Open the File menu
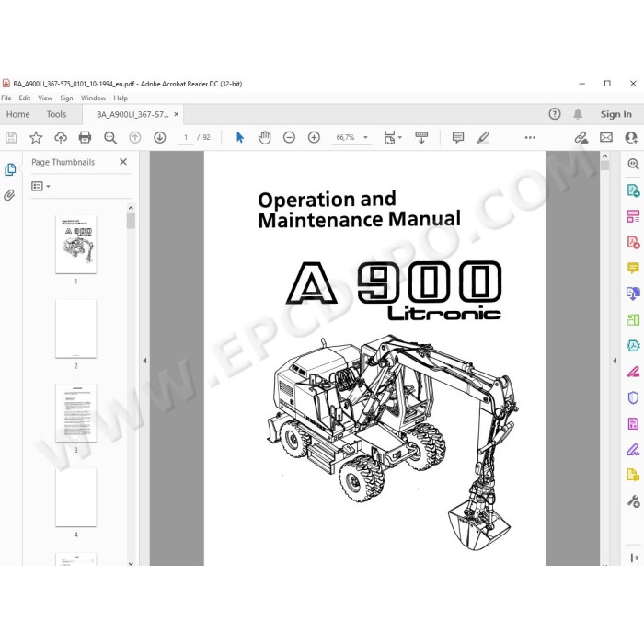This screenshot has height=644, width=644. (x=6, y=98)
